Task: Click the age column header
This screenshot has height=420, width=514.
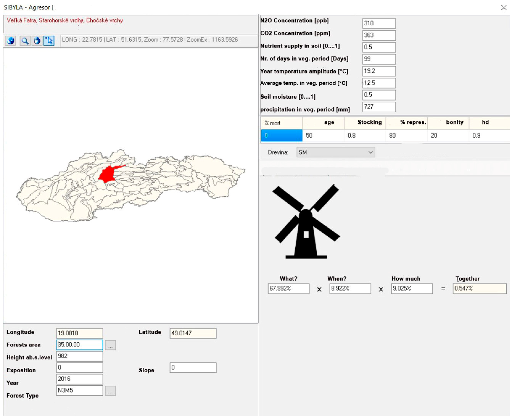Action: (x=329, y=123)
